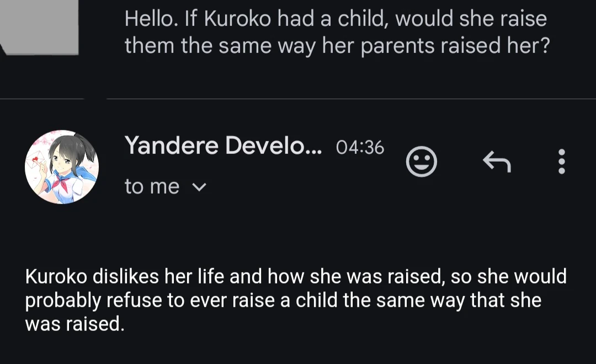
Task: Expand recipient details chevron beside "to me"
Action: [199, 187]
